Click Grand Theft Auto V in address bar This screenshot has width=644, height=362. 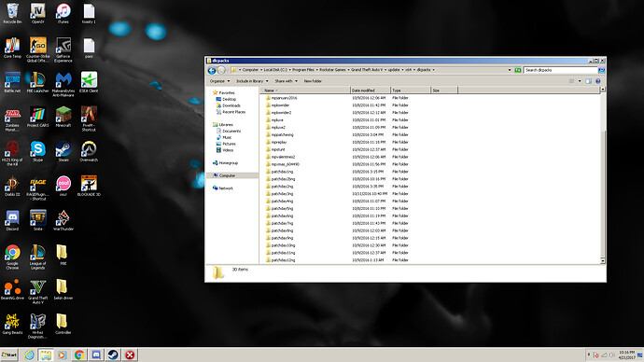click(x=367, y=70)
